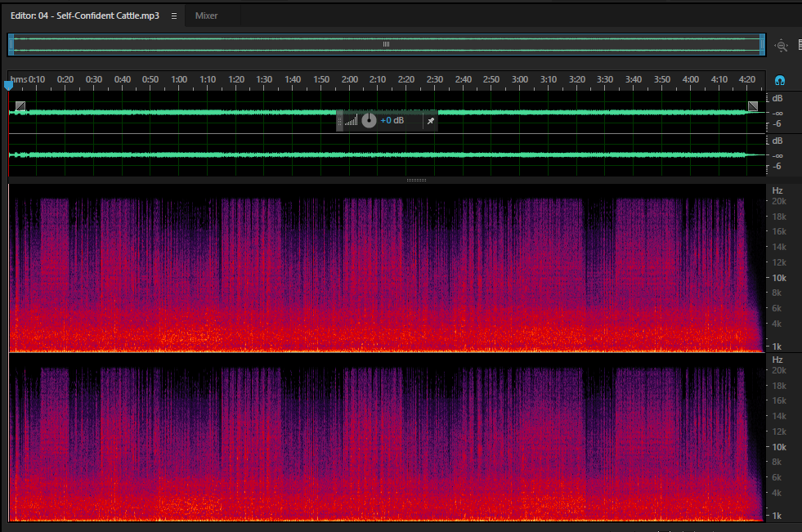
Task: Click the 2:00 mark on timeline ruler
Action: pos(350,80)
